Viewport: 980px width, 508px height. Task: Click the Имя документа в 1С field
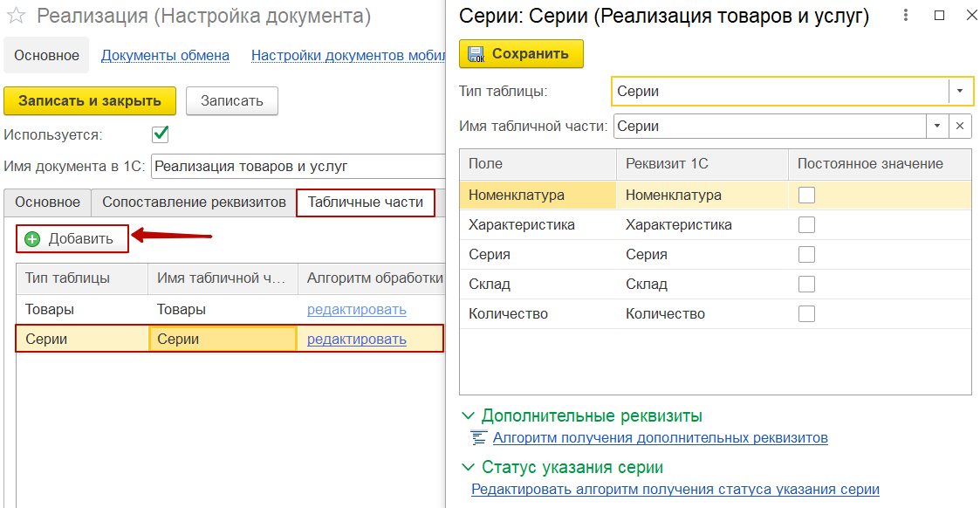(297, 166)
